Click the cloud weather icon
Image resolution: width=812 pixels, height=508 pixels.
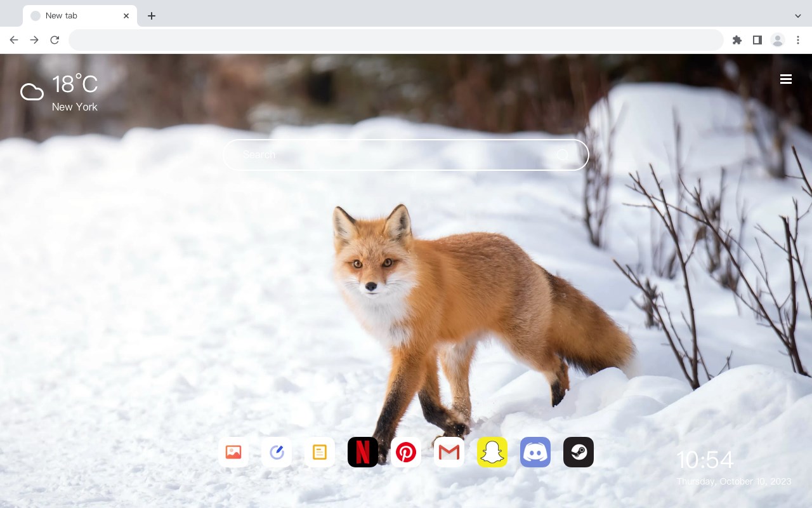click(x=32, y=92)
